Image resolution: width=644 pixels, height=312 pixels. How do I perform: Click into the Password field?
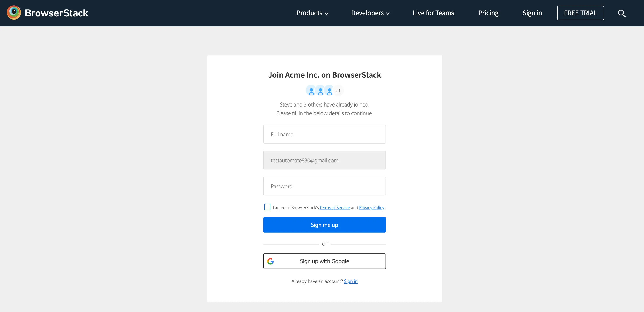(324, 186)
